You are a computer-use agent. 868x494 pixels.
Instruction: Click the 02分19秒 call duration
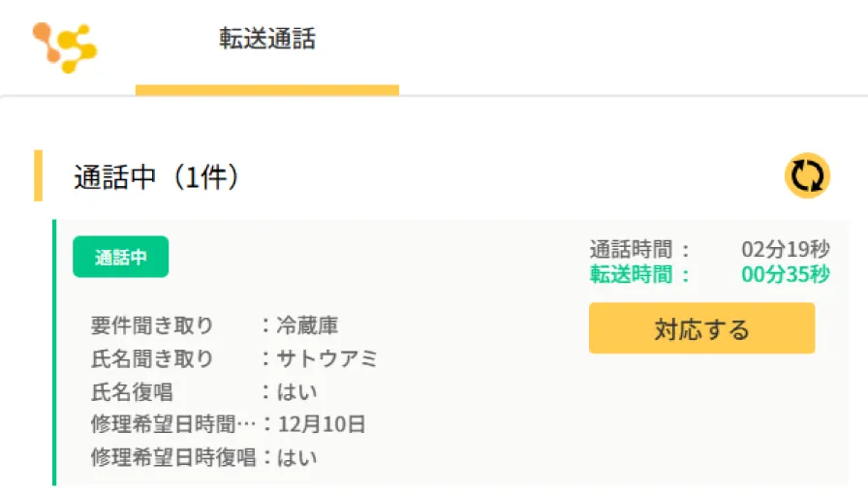click(785, 250)
